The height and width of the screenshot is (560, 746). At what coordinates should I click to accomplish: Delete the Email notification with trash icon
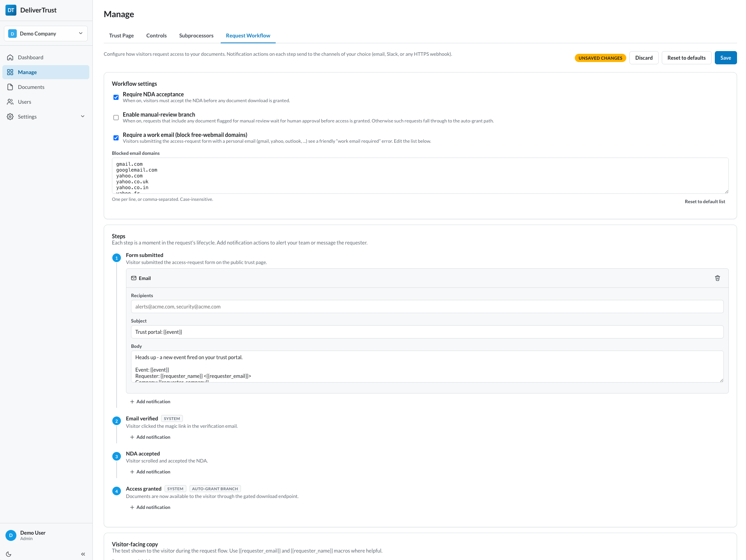coord(718,278)
